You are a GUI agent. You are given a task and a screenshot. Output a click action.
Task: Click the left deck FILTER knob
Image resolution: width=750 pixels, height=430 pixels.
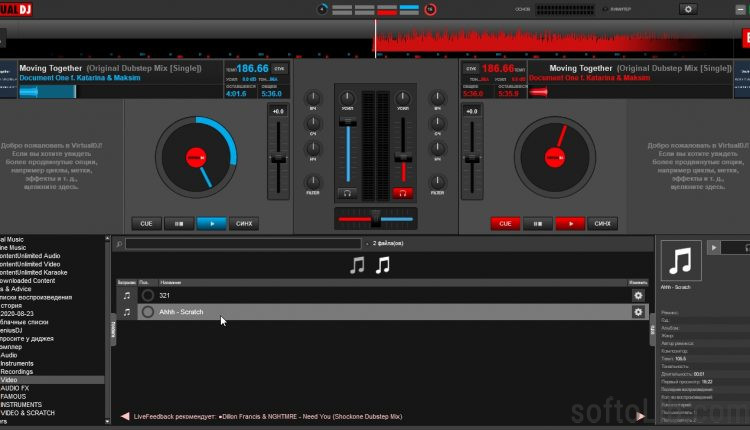(313, 182)
